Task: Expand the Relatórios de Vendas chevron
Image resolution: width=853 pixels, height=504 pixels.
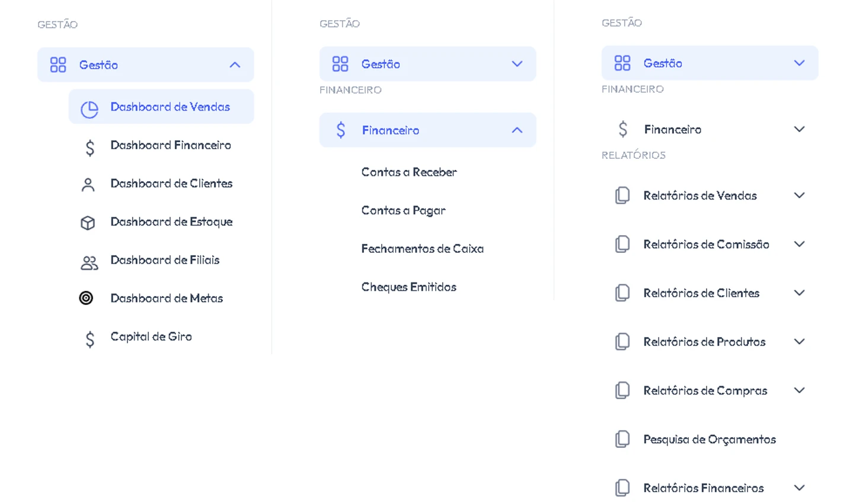Action: 799,195
